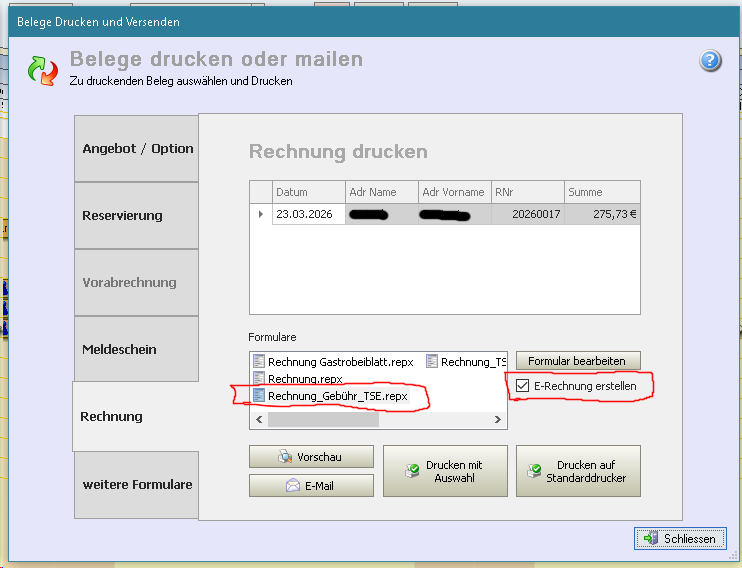Click the blue help question mark icon

[710, 61]
